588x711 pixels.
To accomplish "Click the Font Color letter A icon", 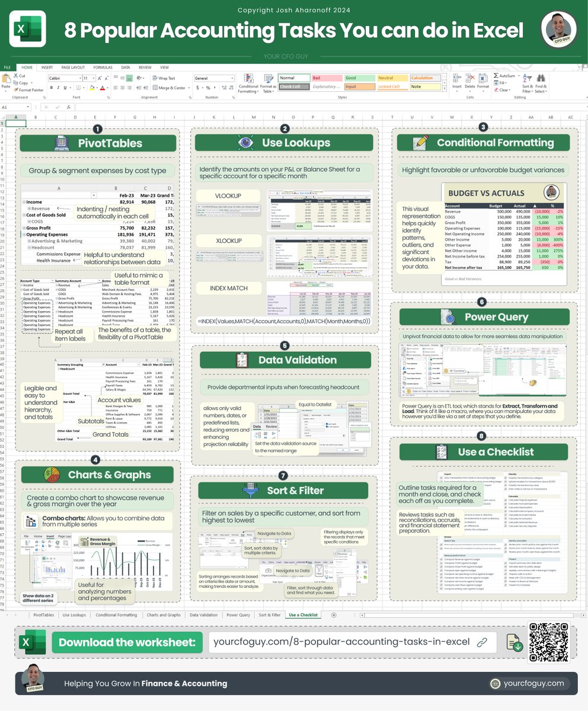I will point(102,88).
